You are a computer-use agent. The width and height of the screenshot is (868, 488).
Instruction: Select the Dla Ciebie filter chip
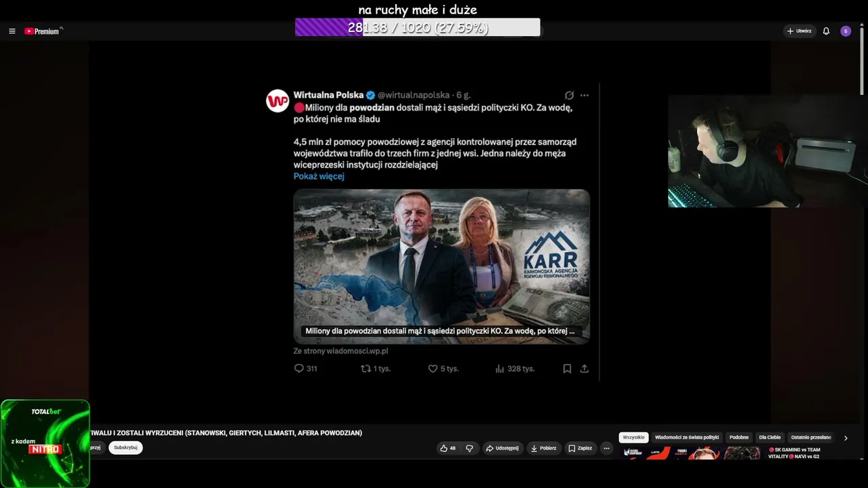[770, 438]
